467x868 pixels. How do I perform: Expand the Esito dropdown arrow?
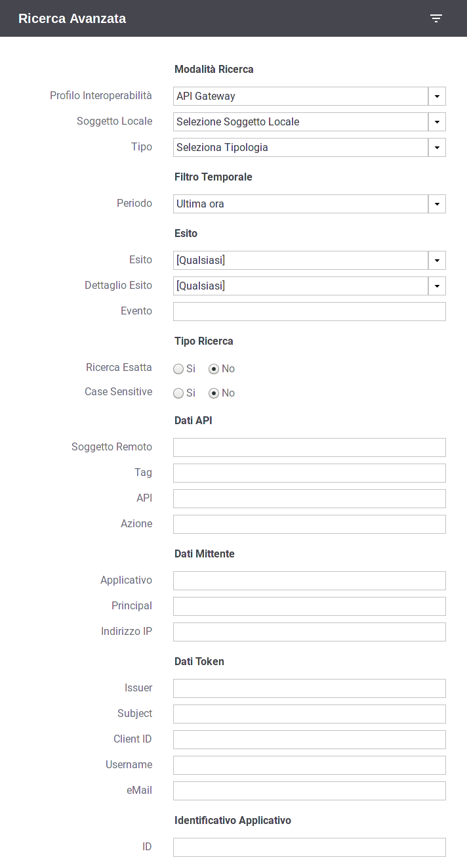click(437, 260)
